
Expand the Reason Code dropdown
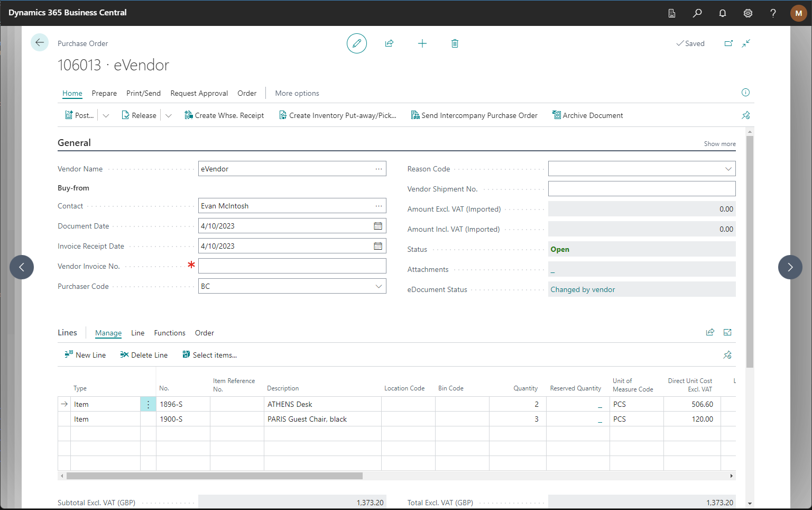pyautogui.click(x=728, y=169)
